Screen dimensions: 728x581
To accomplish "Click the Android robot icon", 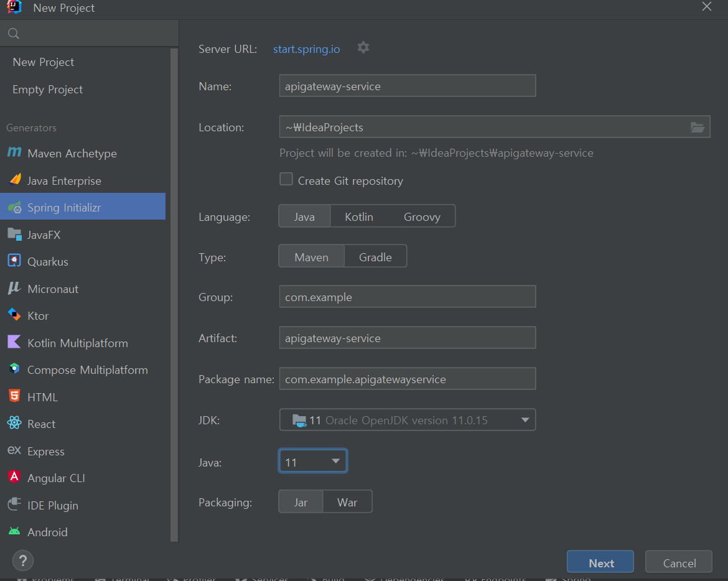I will point(14,531).
